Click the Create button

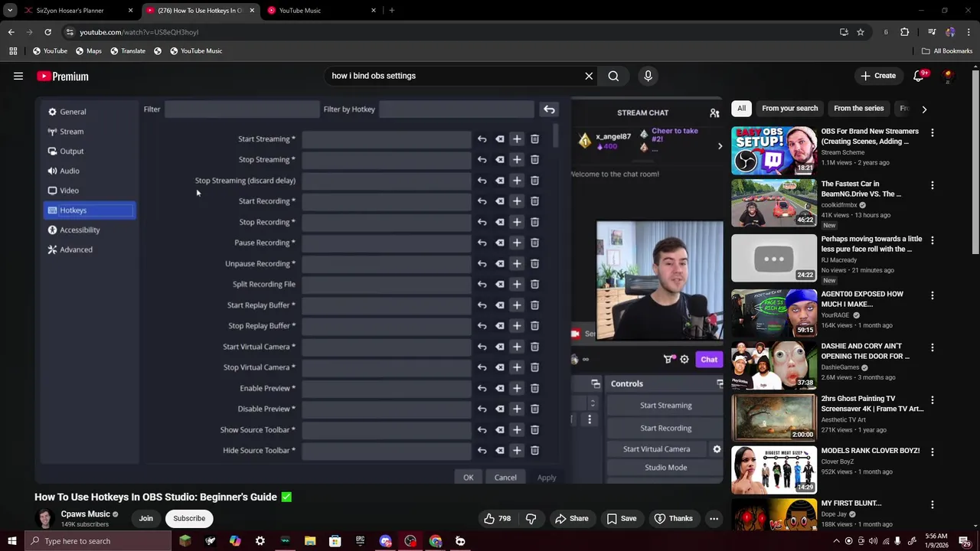[877, 76]
